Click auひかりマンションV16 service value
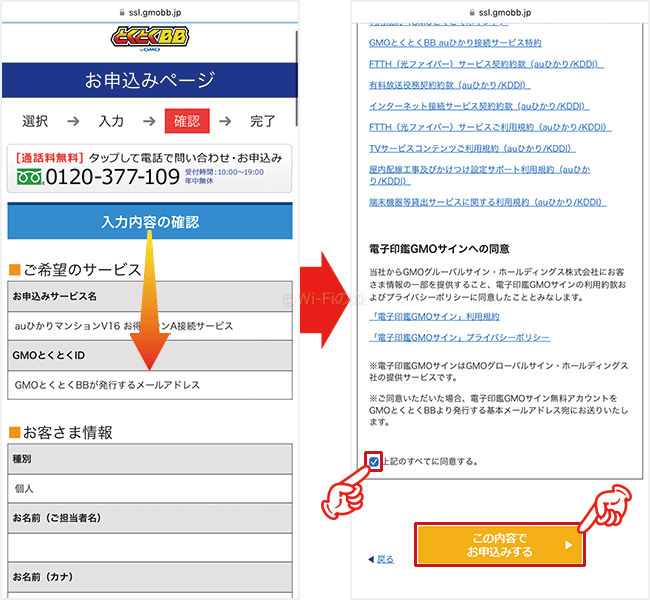The height and width of the screenshot is (600, 650). pos(150,326)
